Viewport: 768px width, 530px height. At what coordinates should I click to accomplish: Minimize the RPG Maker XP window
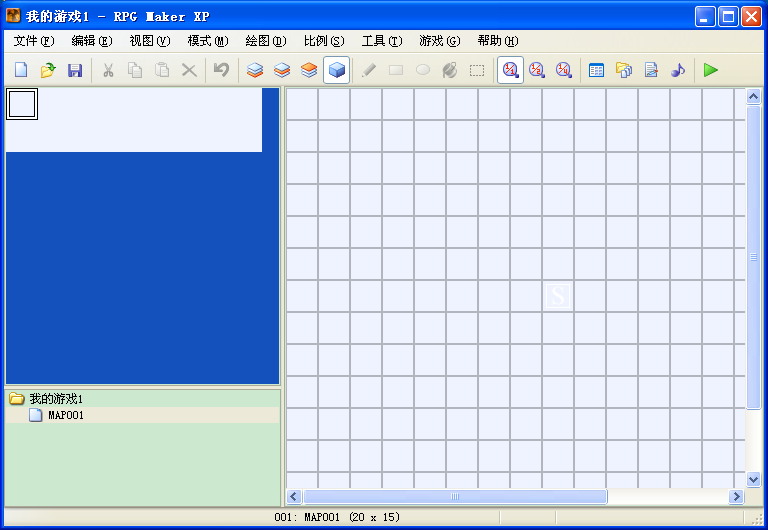click(705, 17)
